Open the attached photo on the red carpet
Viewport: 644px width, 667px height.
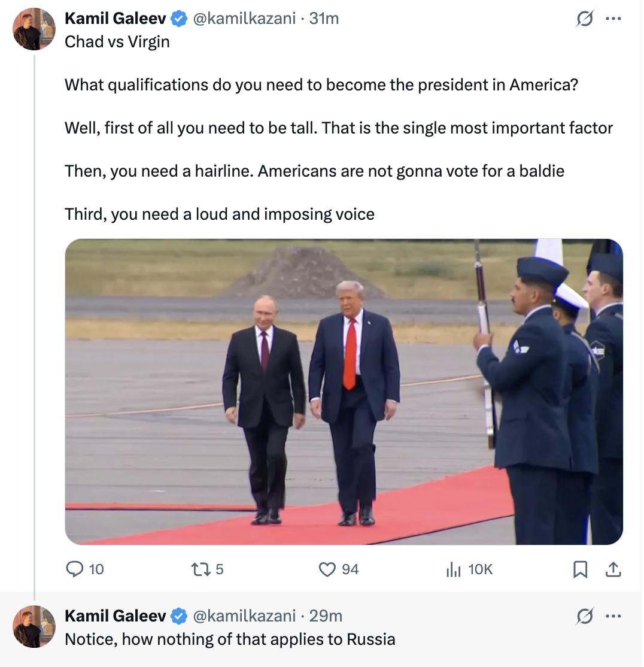coord(344,392)
